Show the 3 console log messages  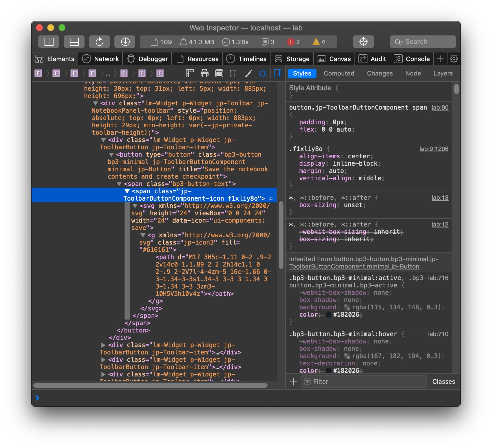268,42
